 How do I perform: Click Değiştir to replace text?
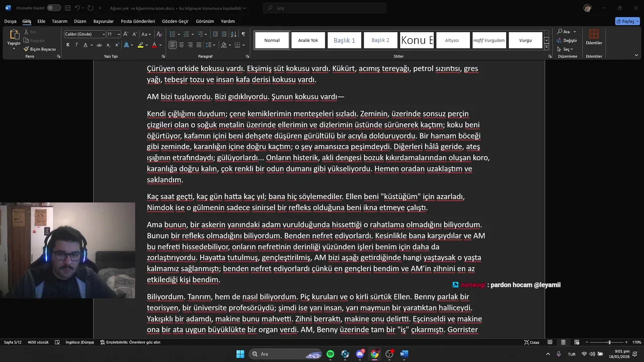(567, 40)
